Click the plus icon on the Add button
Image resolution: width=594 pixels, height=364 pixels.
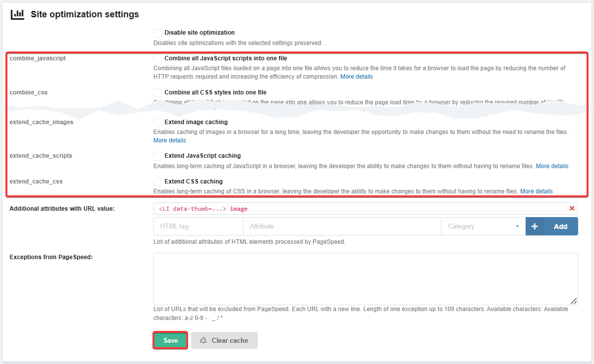pos(535,227)
